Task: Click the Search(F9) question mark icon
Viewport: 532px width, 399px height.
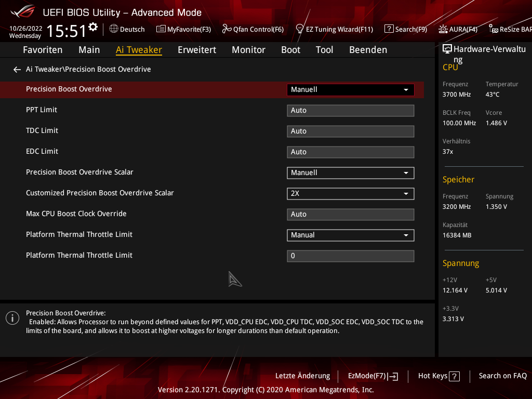Action: click(x=389, y=29)
